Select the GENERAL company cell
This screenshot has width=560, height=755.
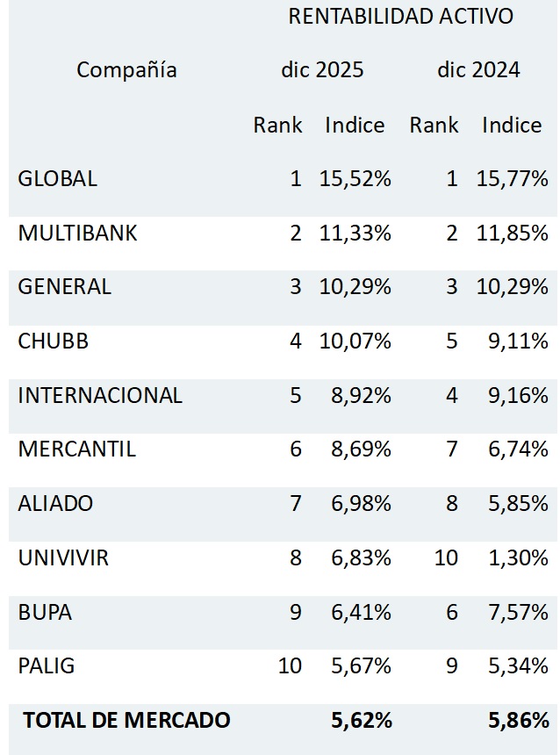pyautogui.click(x=64, y=287)
